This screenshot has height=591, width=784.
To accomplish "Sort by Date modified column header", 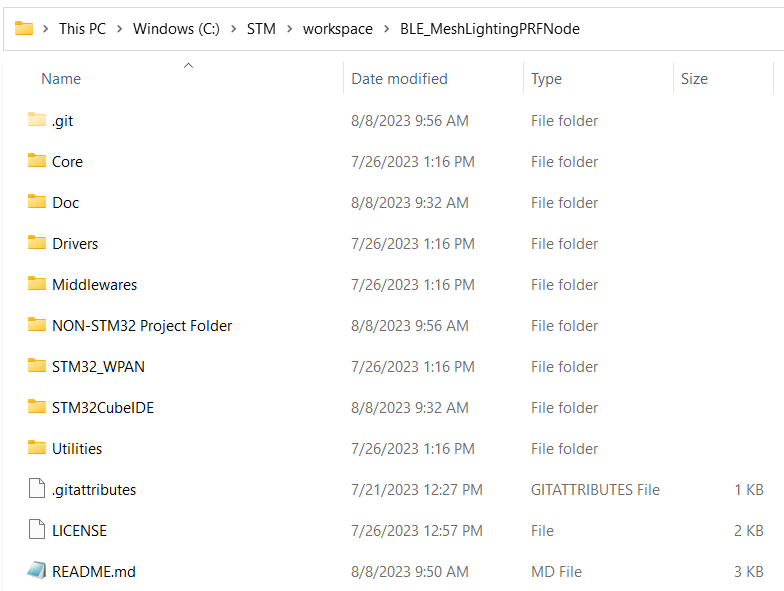I will click(x=400, y=78).
